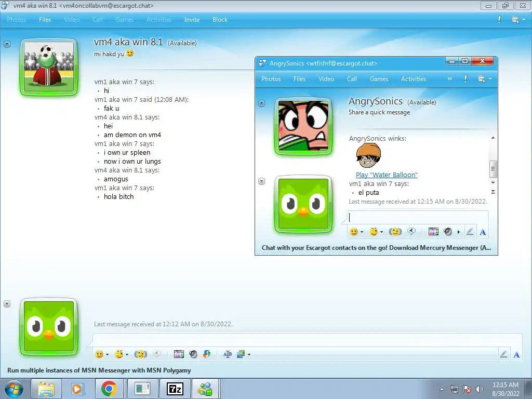This screenshot has width=532, height=399.
Task: Click Call in AngrySonics window
Action: point(352,79)
